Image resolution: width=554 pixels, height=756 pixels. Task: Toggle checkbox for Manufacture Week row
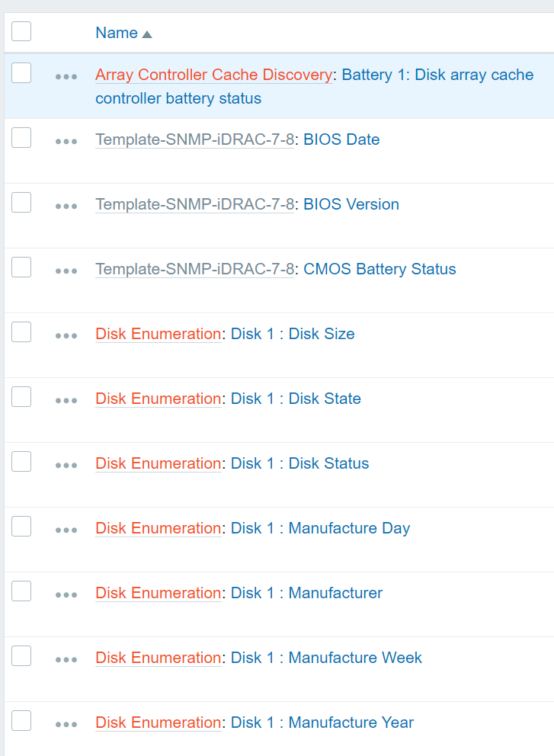coord(21,656)
